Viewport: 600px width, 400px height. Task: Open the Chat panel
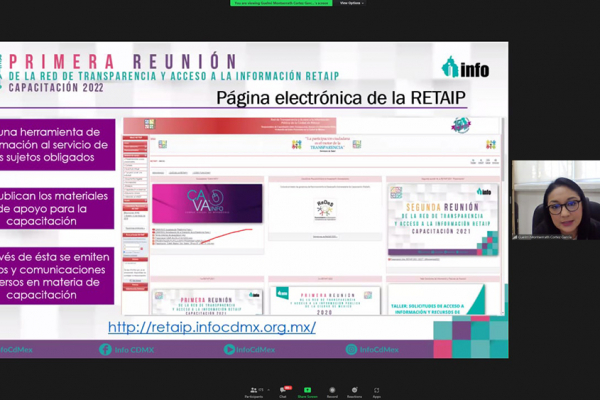coord(284,392)
